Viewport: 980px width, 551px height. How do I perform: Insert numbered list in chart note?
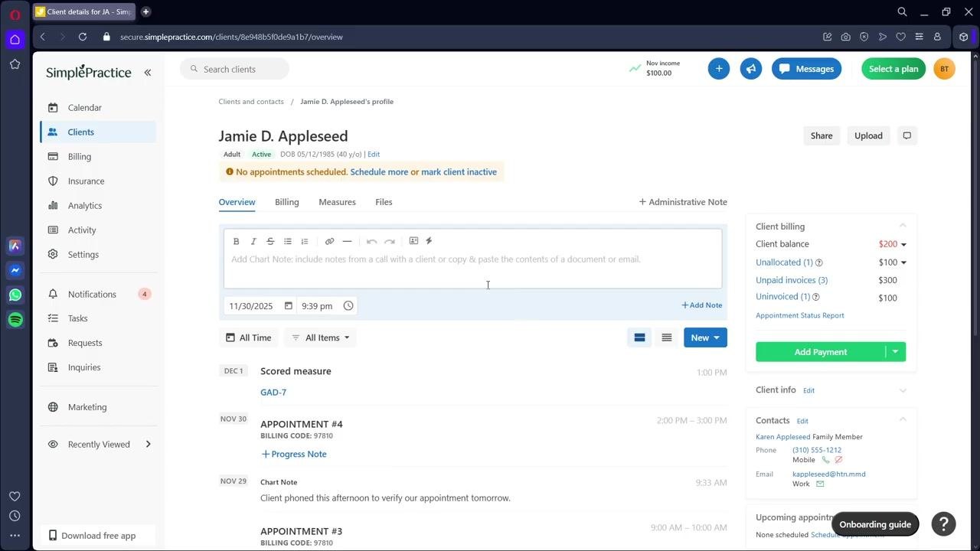click(x=305, y=241)
